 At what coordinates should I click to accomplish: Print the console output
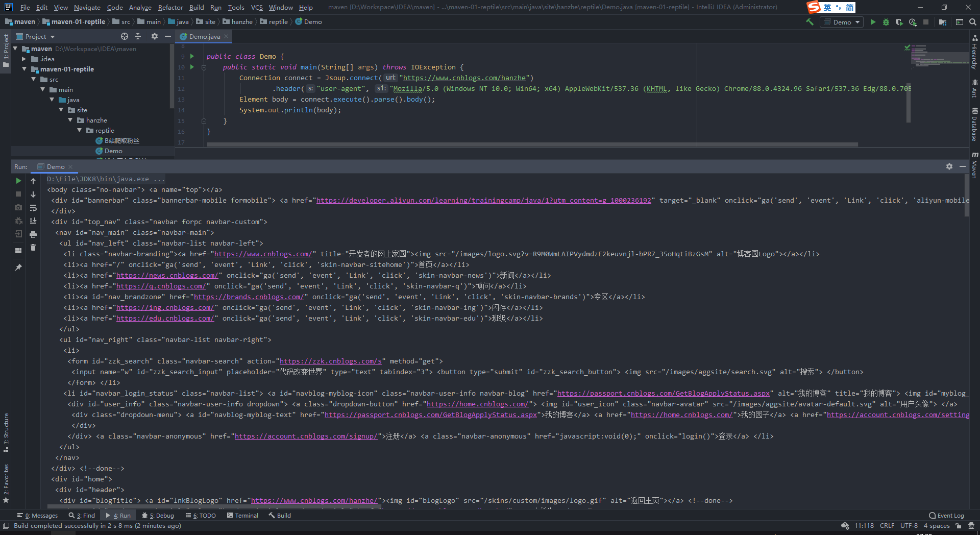coord(33,234)
